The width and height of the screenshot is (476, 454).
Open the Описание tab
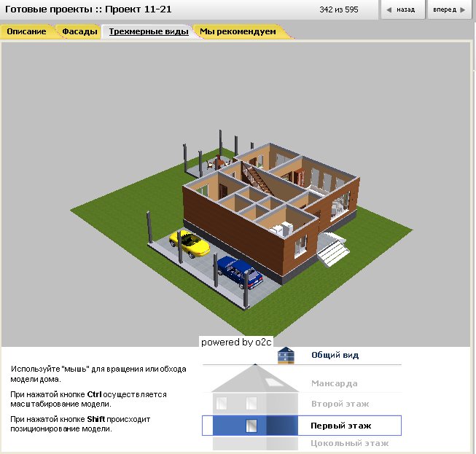[x=28, y=32]
